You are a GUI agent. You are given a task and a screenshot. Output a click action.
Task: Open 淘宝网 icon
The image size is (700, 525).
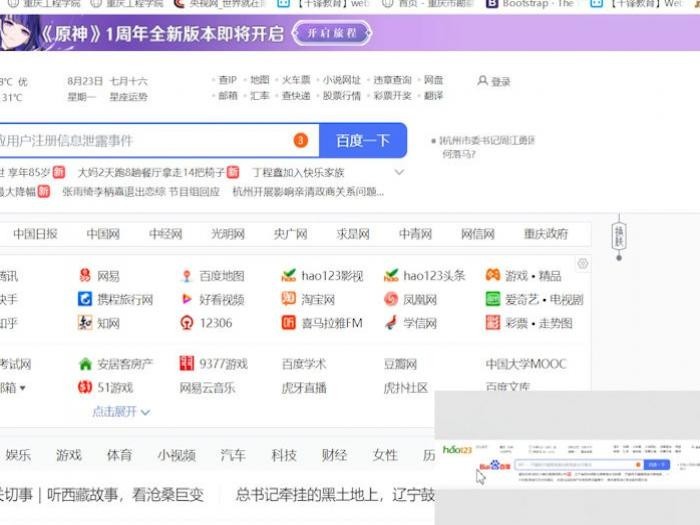click(x=288, y=298)
